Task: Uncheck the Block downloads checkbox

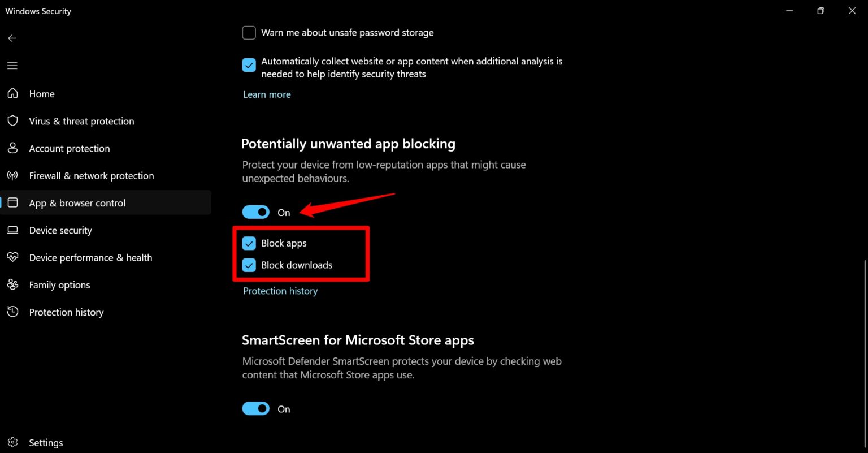Action: tap(249, 265)
